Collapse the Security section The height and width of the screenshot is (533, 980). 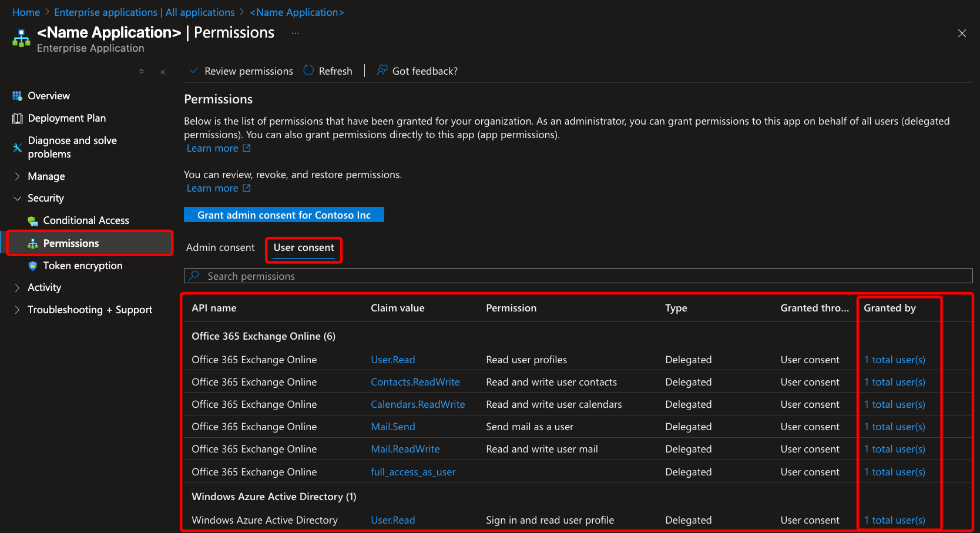click(17, 199)
